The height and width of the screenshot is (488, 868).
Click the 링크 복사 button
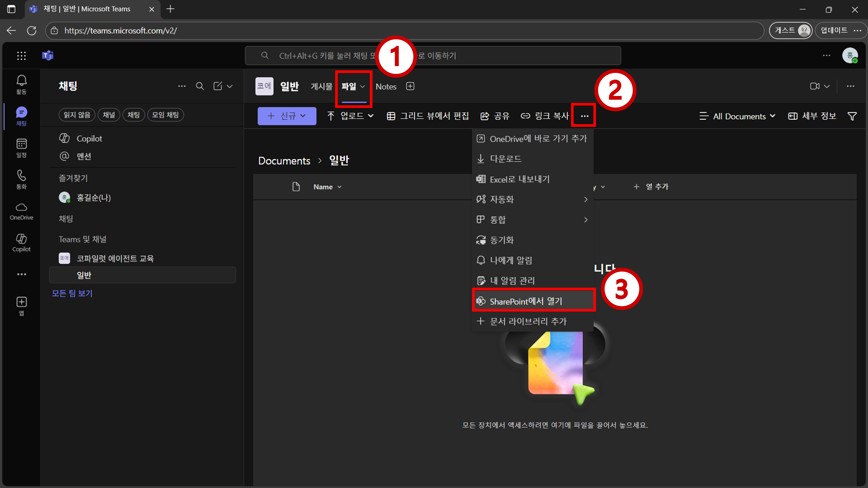[545, 116]
